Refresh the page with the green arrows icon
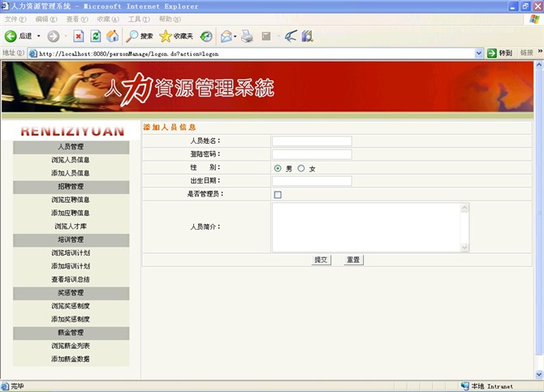 96,36
